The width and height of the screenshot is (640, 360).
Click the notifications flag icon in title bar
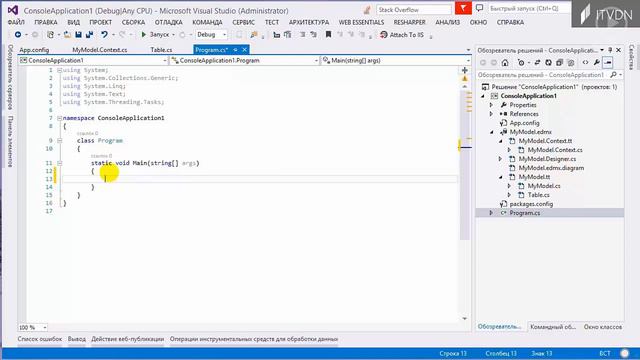[463, 8]
